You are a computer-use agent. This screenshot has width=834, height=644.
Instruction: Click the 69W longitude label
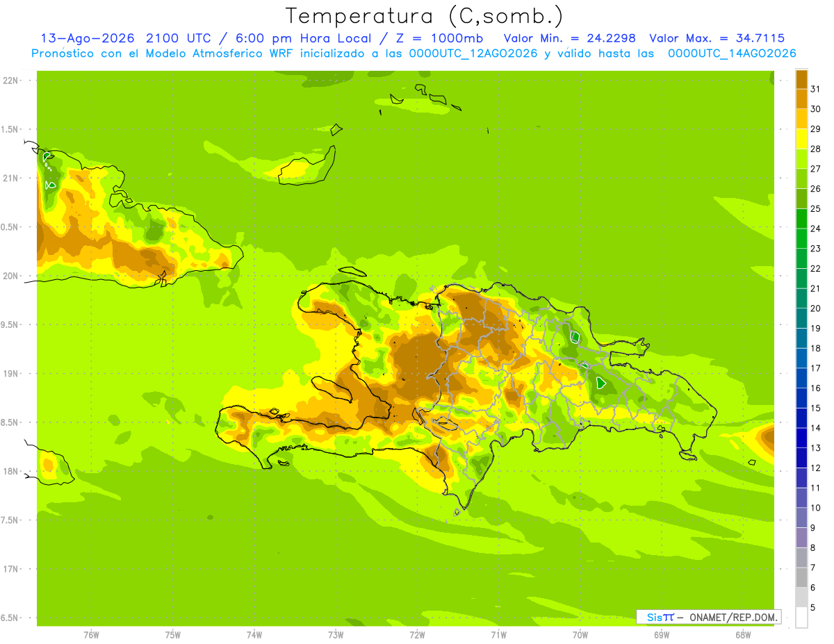pyautogui.click(x=662, y=634)
